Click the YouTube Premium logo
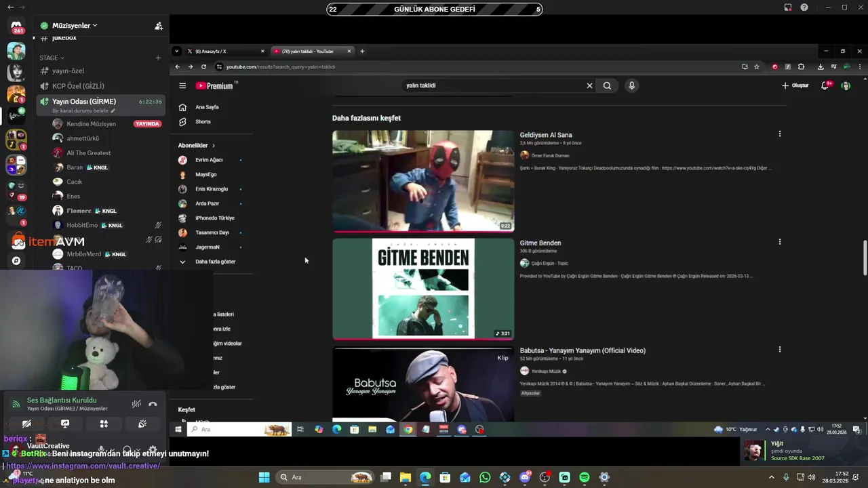Screen dimensions: 868x488 click(215, 86)
